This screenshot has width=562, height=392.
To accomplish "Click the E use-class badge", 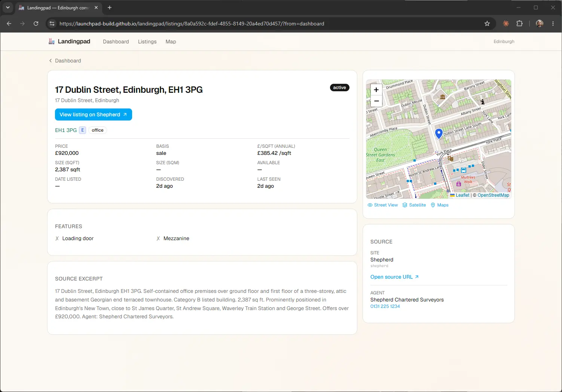I will [83, 130].
